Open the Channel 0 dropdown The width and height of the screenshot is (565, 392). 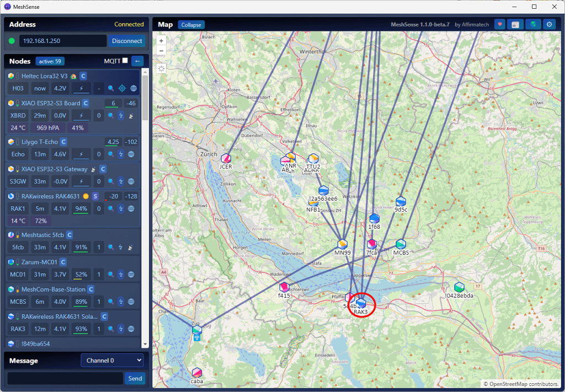(112, 361)
